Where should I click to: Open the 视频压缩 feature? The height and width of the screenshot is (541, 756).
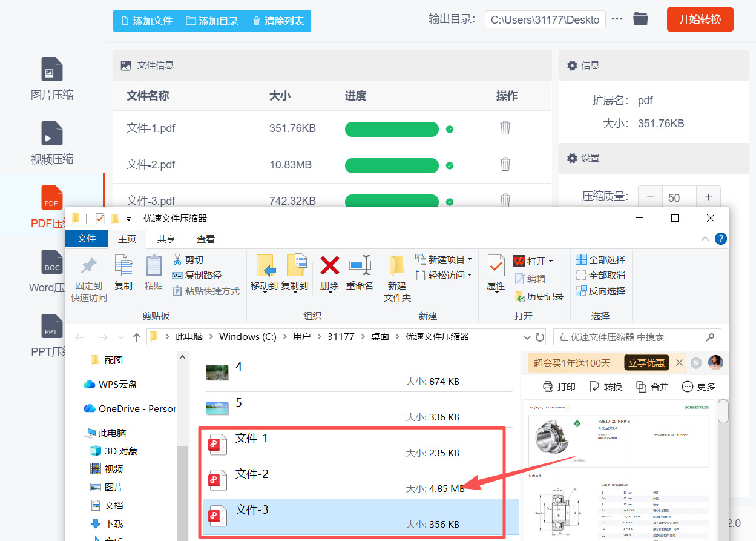[51, 145]
